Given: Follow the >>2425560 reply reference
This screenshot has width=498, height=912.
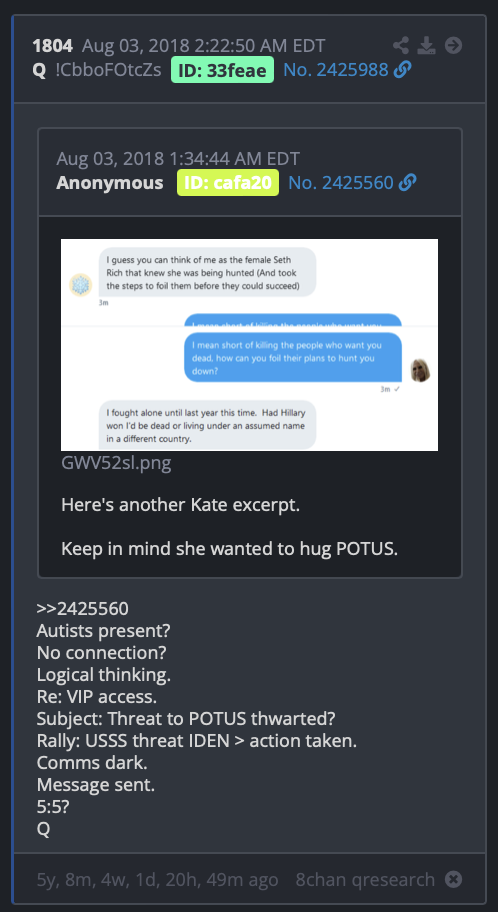Looking at the screenshot, I should point(83,608).
